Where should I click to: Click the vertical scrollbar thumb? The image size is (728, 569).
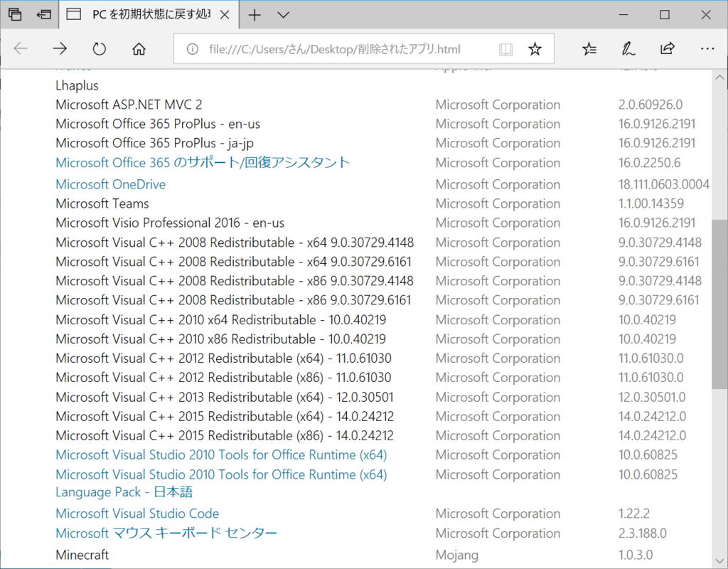point(719,304)
